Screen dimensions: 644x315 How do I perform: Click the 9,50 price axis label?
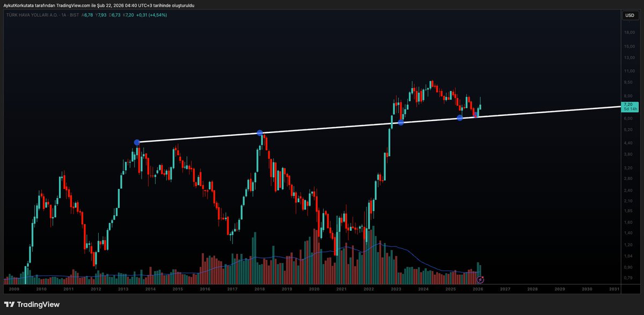[x=629, y=83]
